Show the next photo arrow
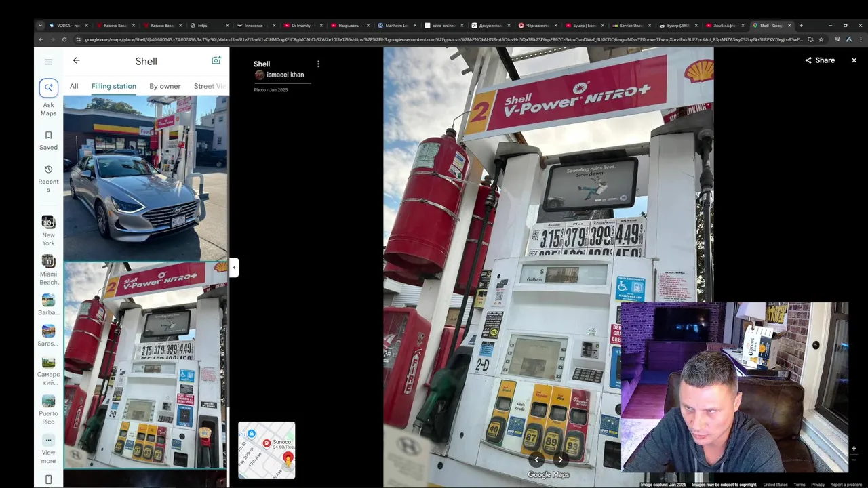This screenshot has width=868, height=488. pyautogui.click(x=560, y=459)
